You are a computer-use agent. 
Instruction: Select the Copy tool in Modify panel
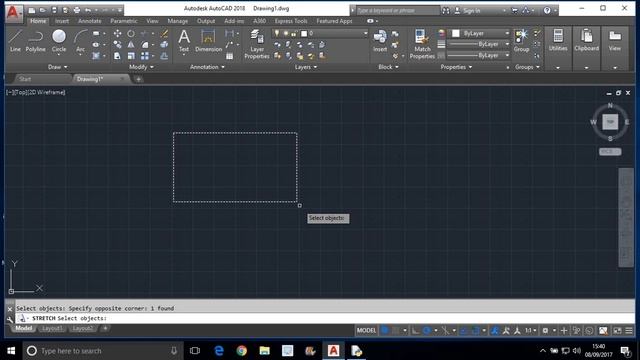pos(117,44)
